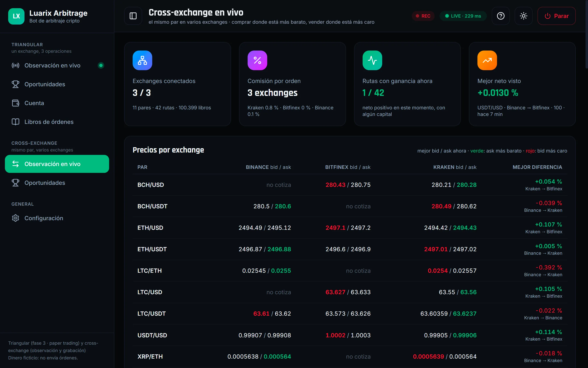The width and height of the screenshot is (588, 368).
Task: Open Oportunidades under Cross-exchange section
Action: click(57, 183)
